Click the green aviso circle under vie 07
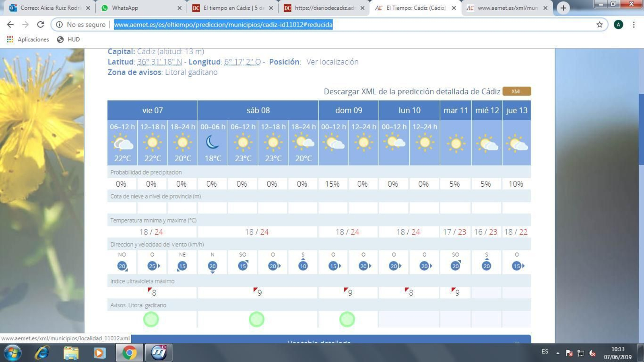644x362 pixels. pyautogui.click(x=151, y=319)
